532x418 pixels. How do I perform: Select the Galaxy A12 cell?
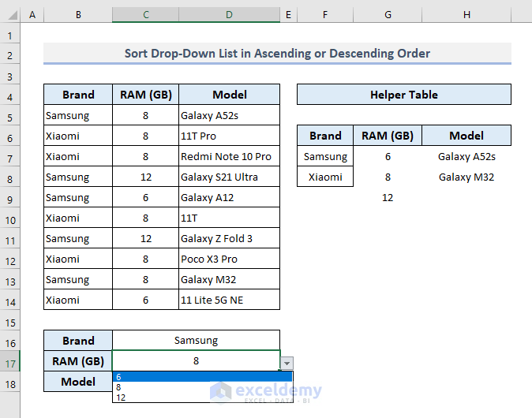click(230, 197)
